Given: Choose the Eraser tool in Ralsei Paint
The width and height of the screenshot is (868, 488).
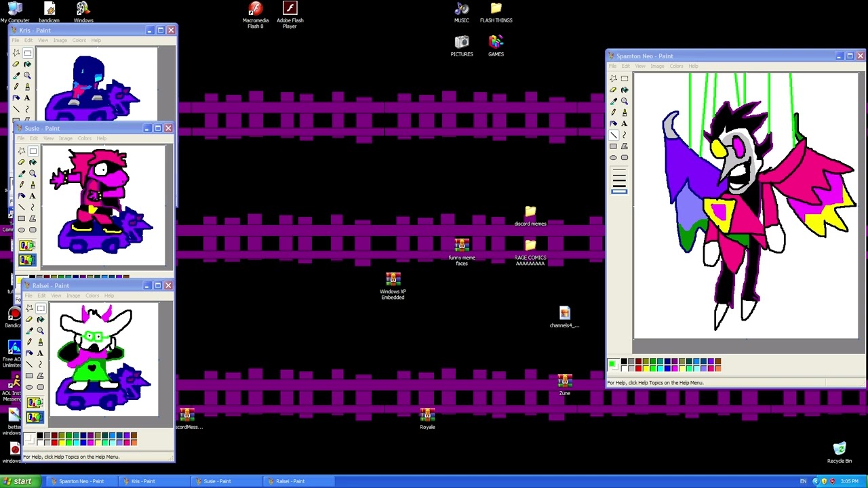Looking at the screenshot, I should [x=29, y=319].
